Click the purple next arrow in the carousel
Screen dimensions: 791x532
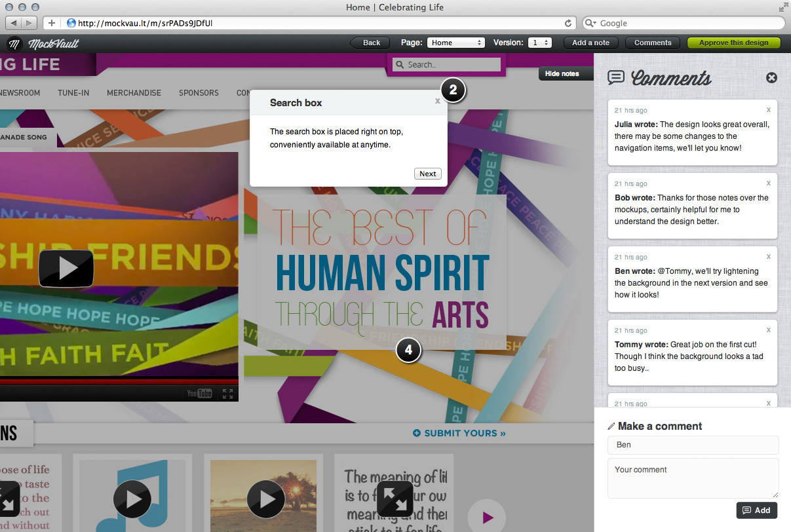(486, 517)
